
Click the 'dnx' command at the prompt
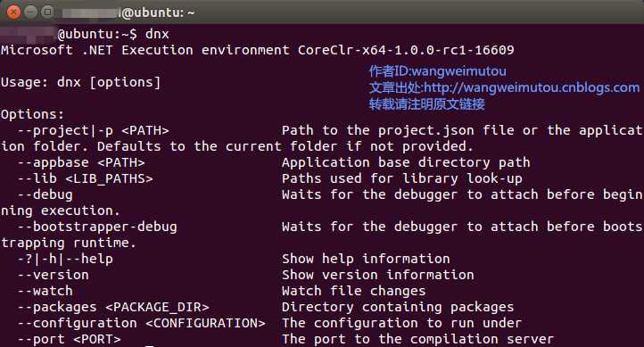pyautogui.click(x=157, y=34)
